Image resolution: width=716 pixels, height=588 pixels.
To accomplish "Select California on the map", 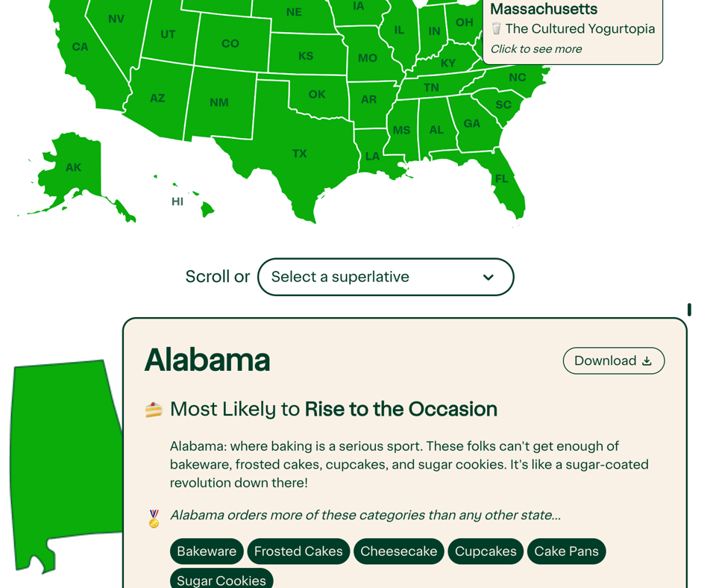I will [80, 47].
